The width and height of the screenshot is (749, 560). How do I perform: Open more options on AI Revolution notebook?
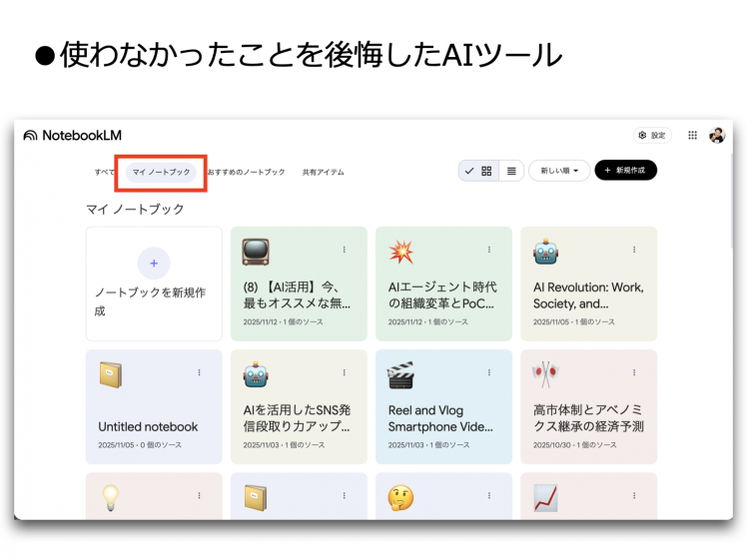click(x=634, y=250)
